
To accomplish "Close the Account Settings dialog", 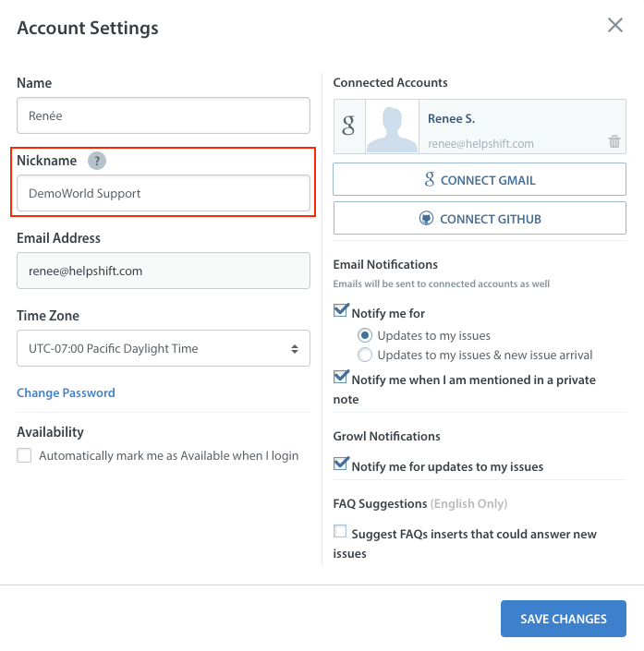I will [615, 26].
